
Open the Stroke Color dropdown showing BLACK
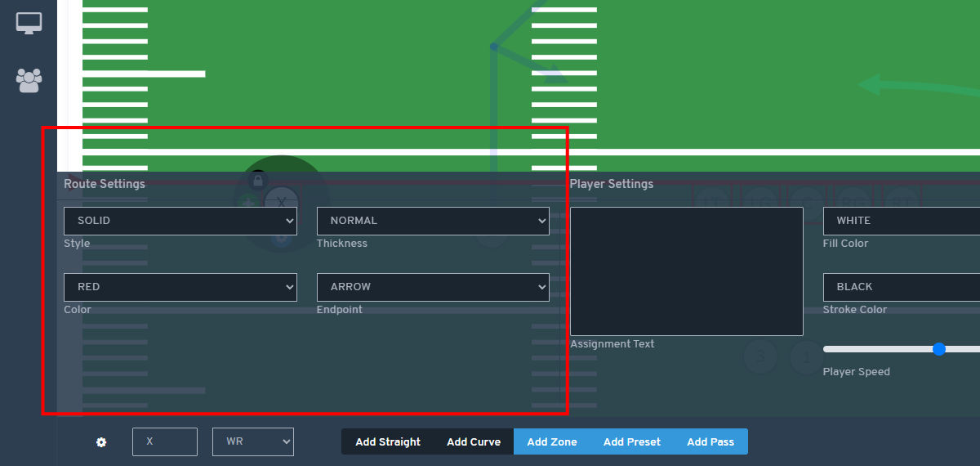(902, 287)
